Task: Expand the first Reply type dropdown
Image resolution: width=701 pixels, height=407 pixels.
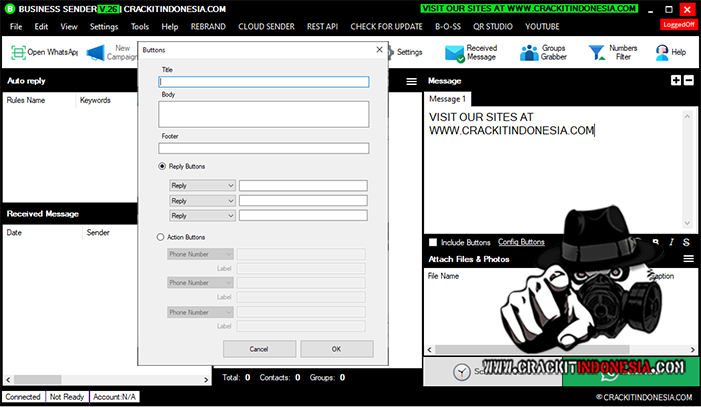Action: coord(203,185)
